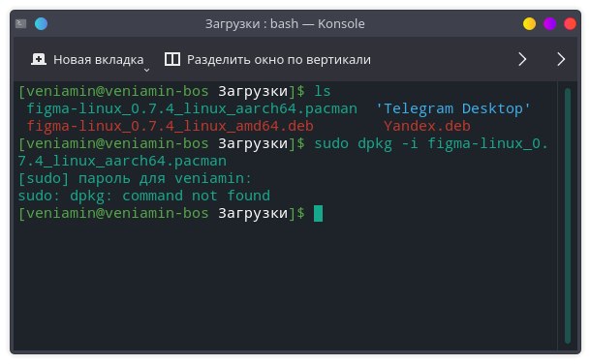Expand the first toolbar overflow chevron
This screenshot has width=591, height=364.
[522, 59]
